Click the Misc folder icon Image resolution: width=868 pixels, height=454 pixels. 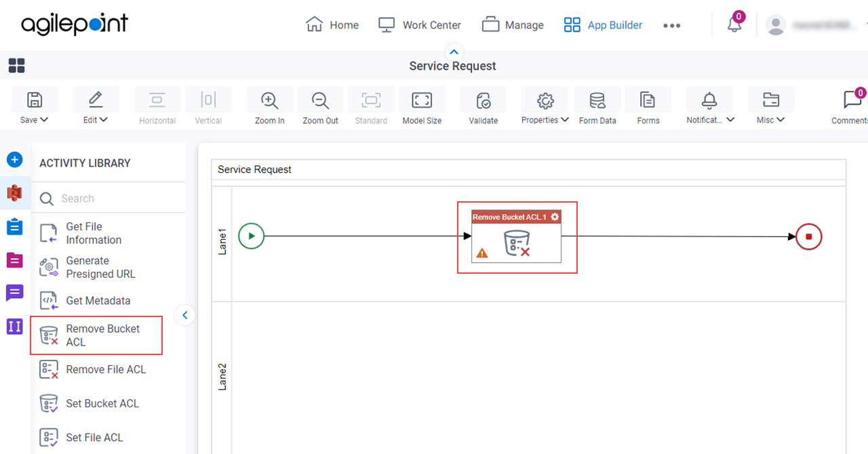point(770,100)
